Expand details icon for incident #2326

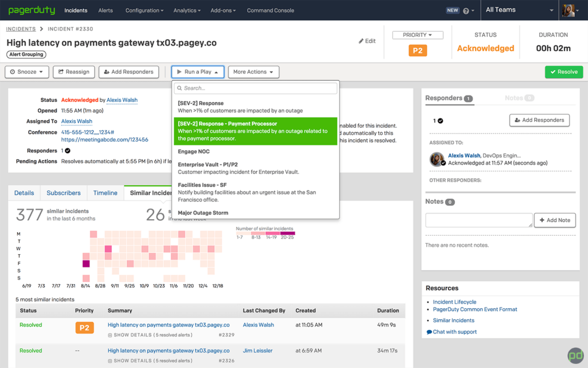tap(110, 361)
